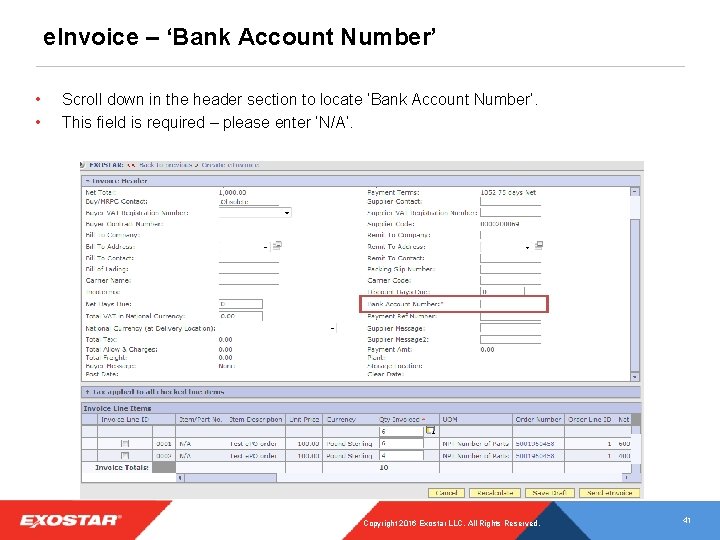Click Pound Sterling in line 0001
The width and height of the screenshot is (720, 540).
point(349,444)
